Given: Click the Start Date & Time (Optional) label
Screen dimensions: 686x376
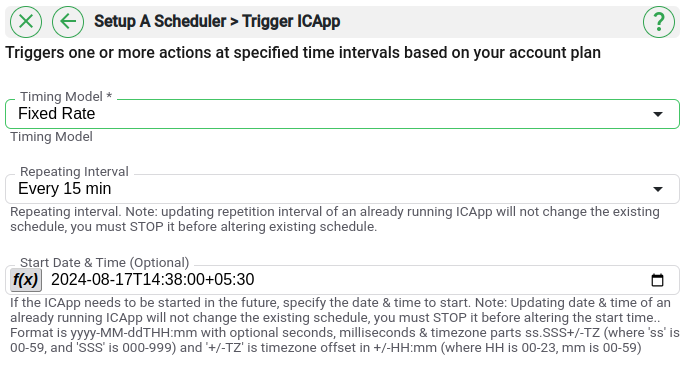Looking at the screenshot, I should point(105,263).
